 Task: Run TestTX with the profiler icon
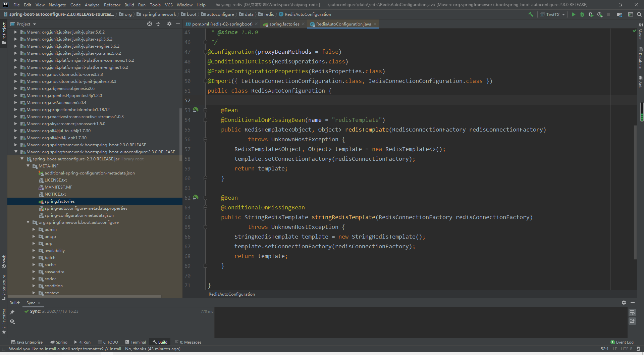pos(600,14)
